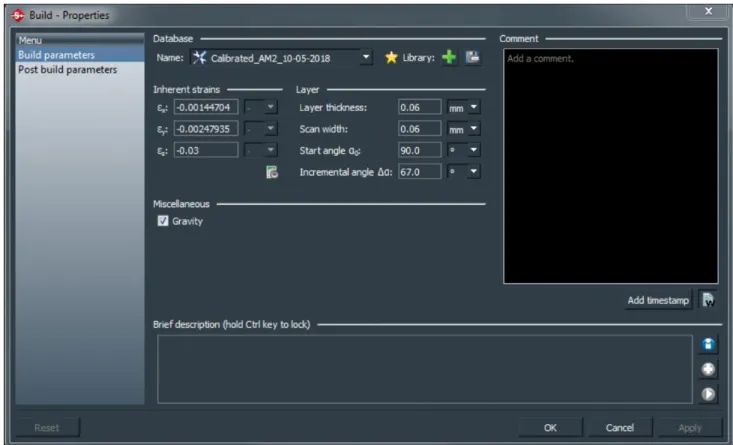Click the Start angle field showing 90.0
This screenshot has height=445, width=733.
[419, 151]
